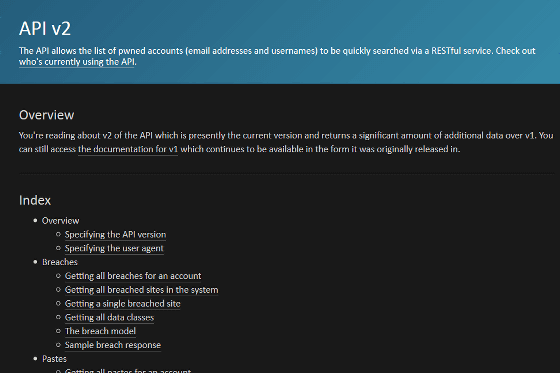Jump to Specifying the user agent
The width and height of the screenshot is (560, 373).
pos(114,248)
